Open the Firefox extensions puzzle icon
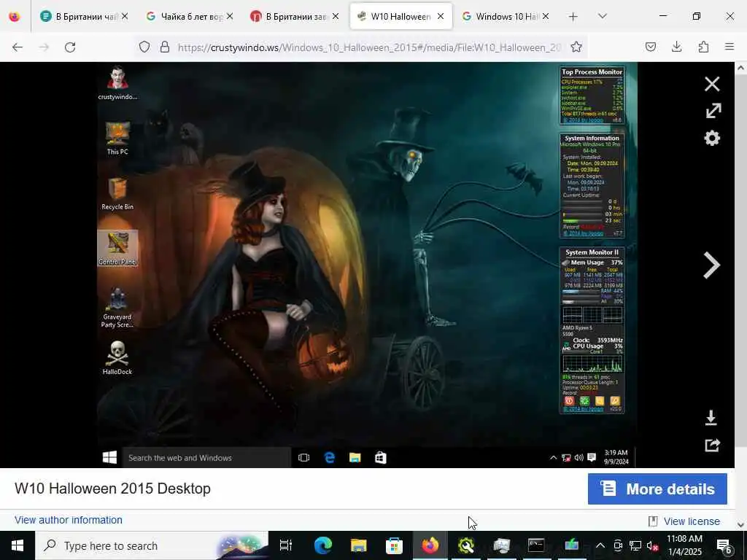The width and height of the screenshot is (747, 560). [703, 47]
